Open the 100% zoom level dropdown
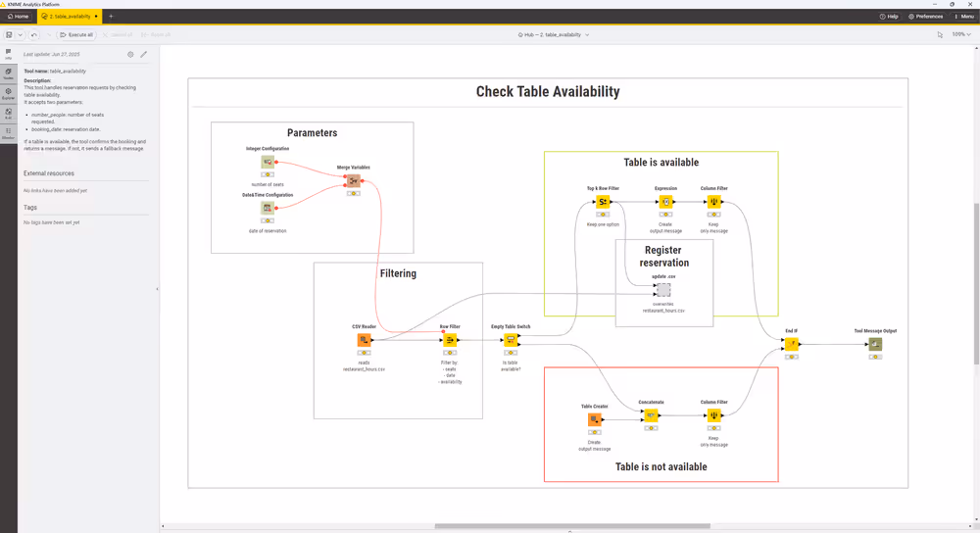 tap(962, 34)
